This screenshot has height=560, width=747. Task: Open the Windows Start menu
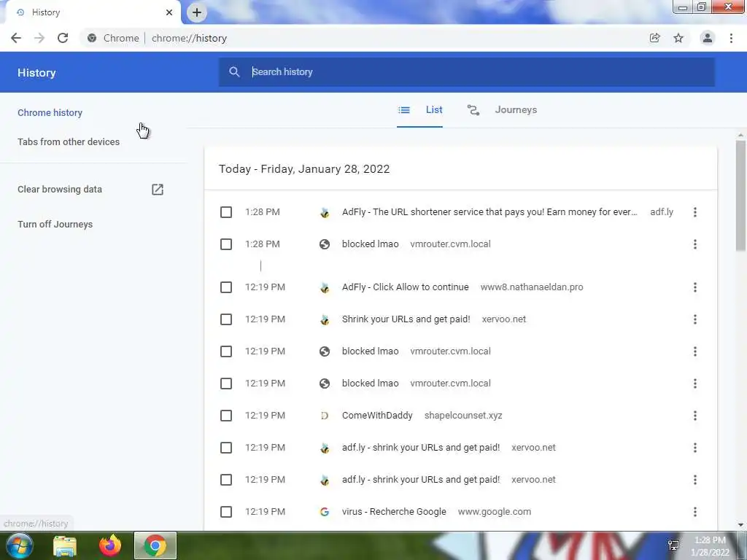20,545
